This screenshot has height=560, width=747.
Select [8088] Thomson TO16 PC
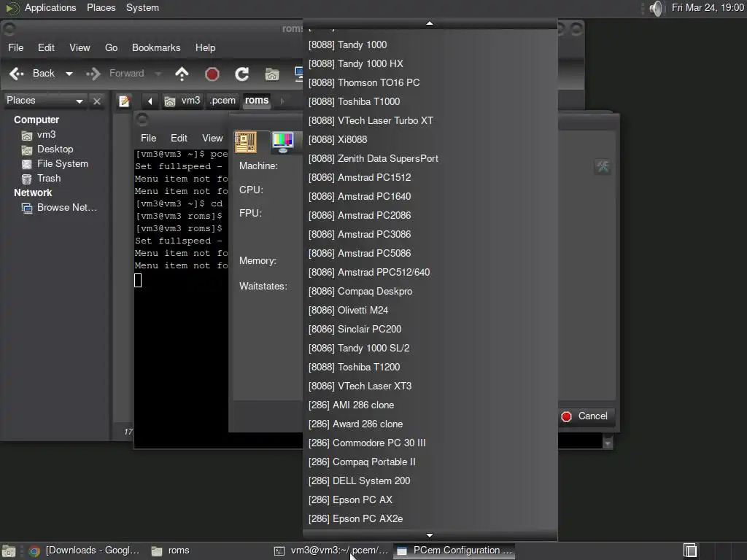[430, 83]
